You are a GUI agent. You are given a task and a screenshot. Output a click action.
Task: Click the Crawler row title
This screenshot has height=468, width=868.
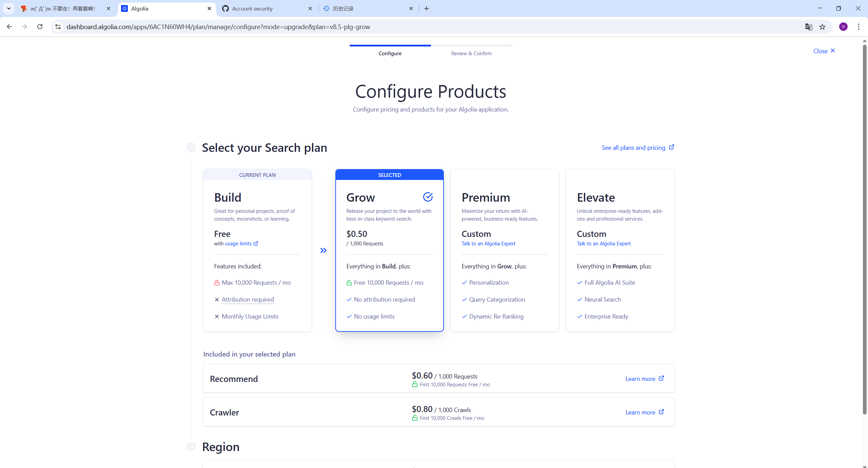224,412
